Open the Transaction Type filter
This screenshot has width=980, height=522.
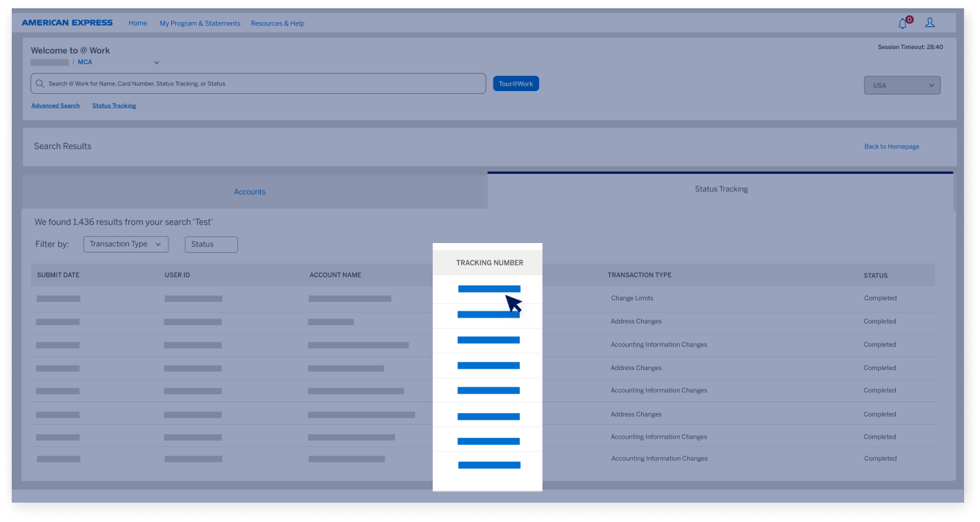click(126, 244)
